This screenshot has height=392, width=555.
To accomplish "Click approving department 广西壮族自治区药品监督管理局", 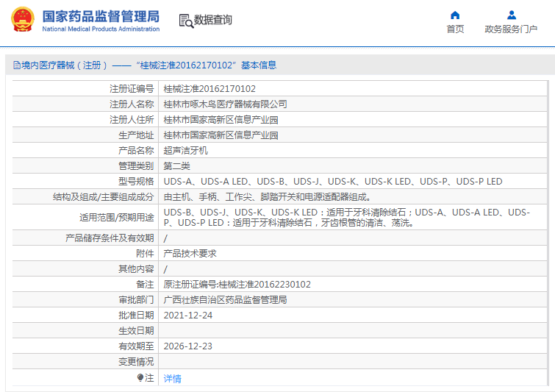I will 224,300.
